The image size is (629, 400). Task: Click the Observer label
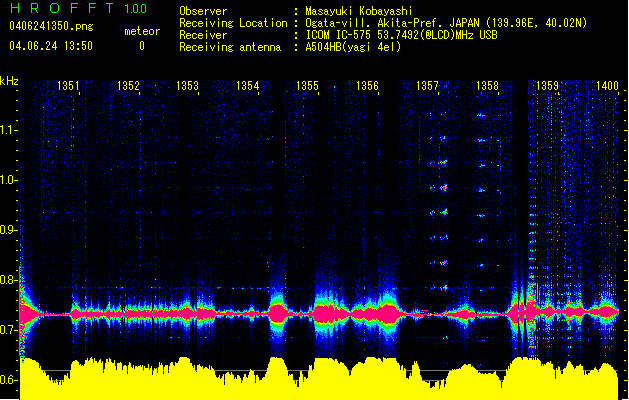[203, 11]
